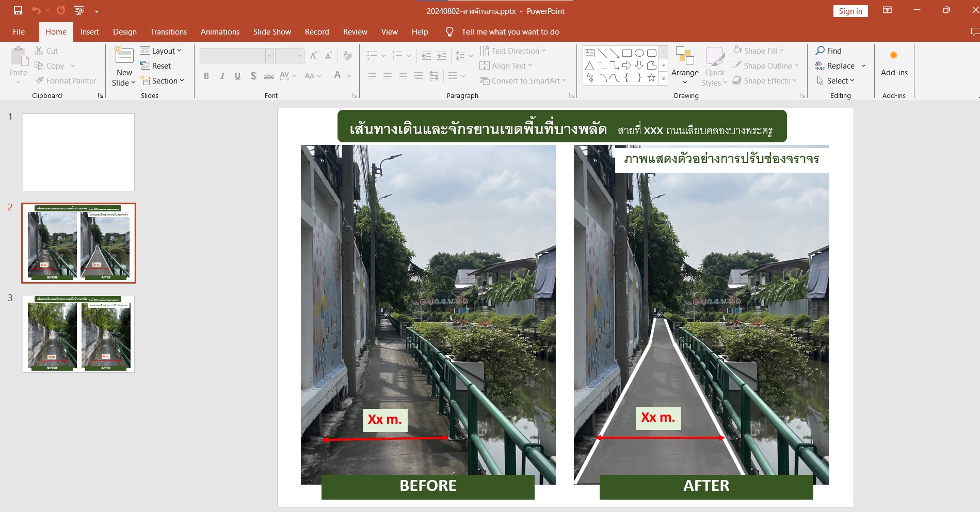Click the Replace button
The width and height of the screenshot is (980, 512).
coord(835,66)
